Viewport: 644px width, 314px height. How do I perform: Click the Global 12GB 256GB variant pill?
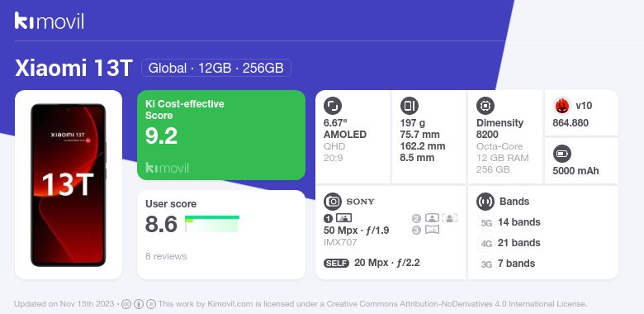pos(216,68)
